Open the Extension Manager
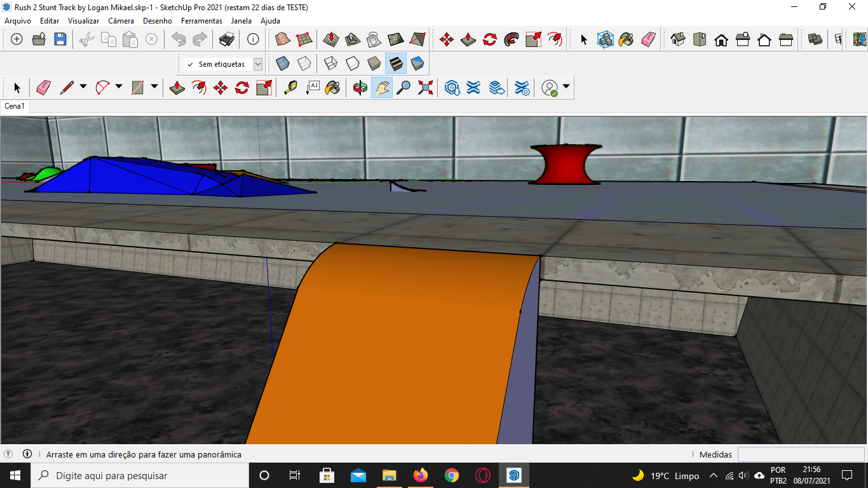Viewport: 868px width, 488px height. coord(522,88)
